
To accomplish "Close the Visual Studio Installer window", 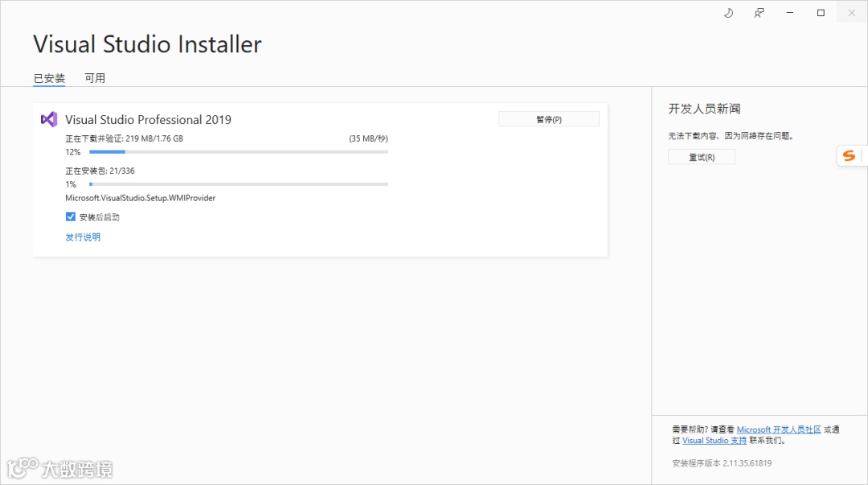I will pos(851,13).
